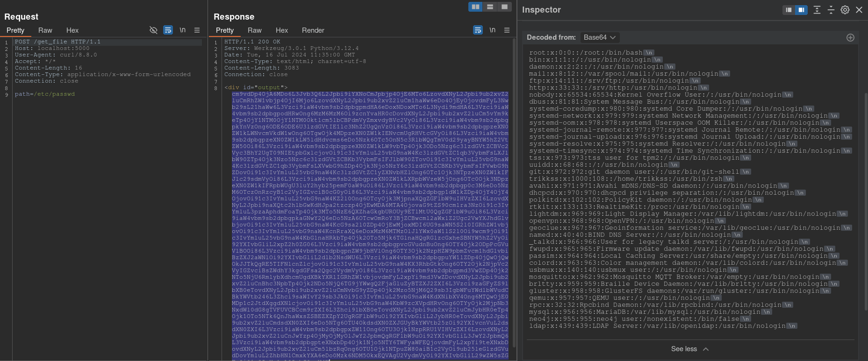Toggle hide non-printable characters icon in Request
868x361 pixels.
pos(153,30)
